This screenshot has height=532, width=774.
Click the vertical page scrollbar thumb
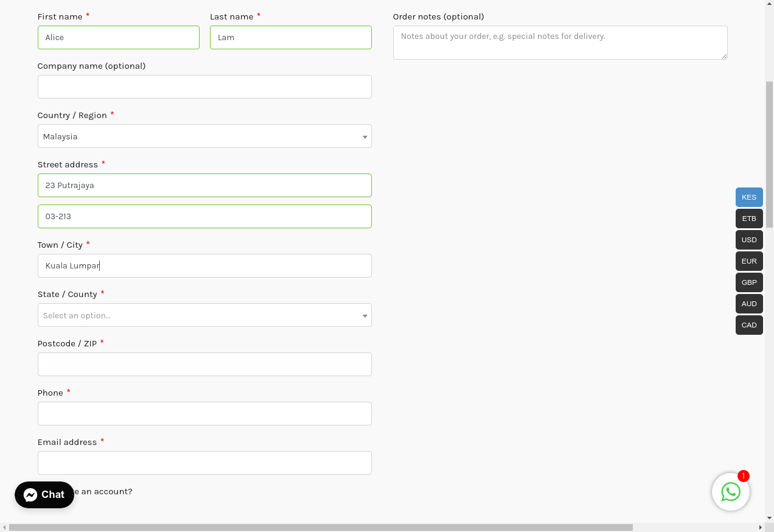[769, 152]
